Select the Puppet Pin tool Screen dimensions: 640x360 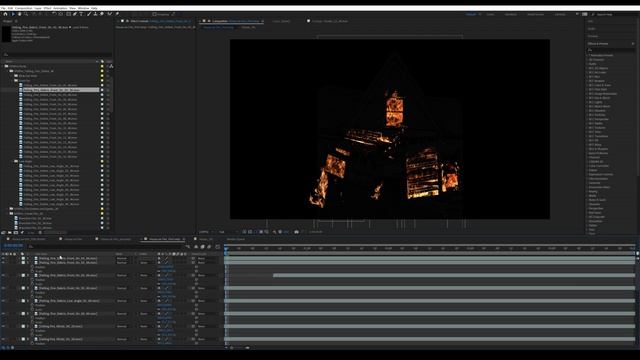click(x=117, y=14)
